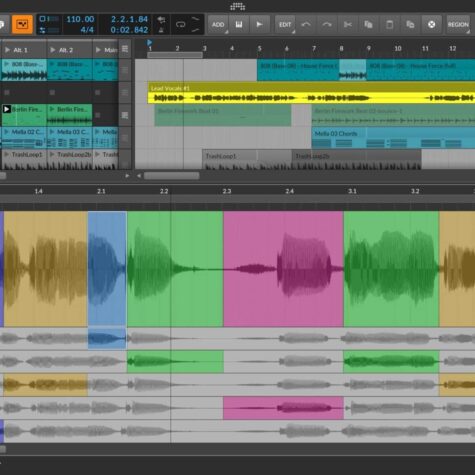Toggle the overdub arrows icon above metronome
Screen dimensions: 475x475
point(161,20)
